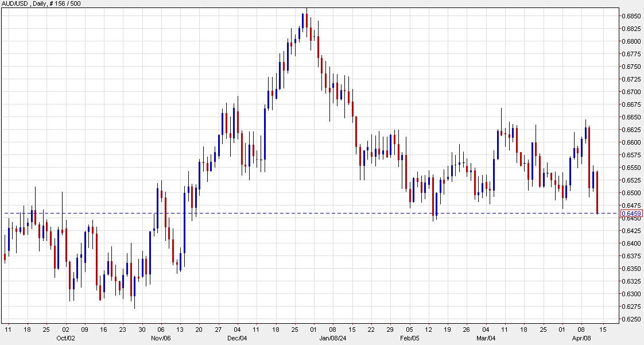Click the Oct/02 date axis label
Image resolution: width=644 pixels, height=345 pixels.
coord(65,339)
